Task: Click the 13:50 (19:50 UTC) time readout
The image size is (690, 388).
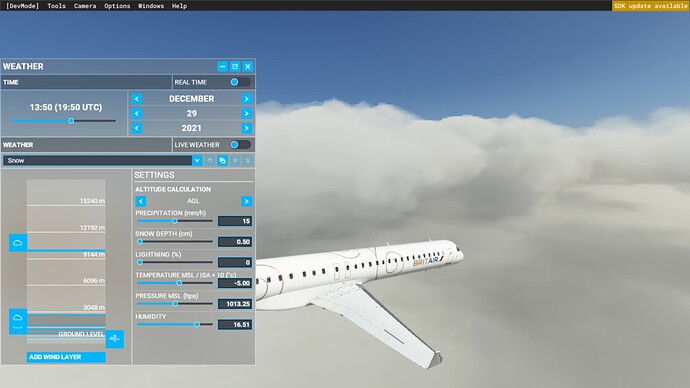Action: pos(66,107)
